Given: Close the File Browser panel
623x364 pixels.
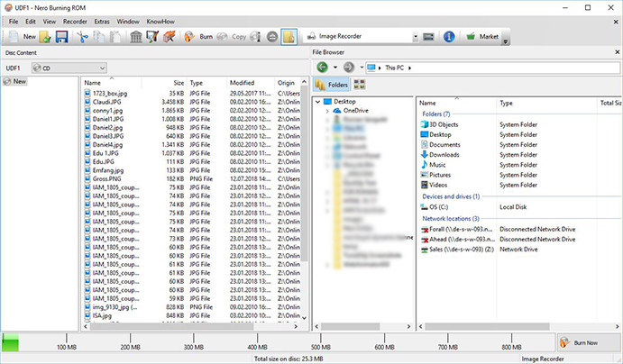Looking at the screenshot, I should point(617,52).
